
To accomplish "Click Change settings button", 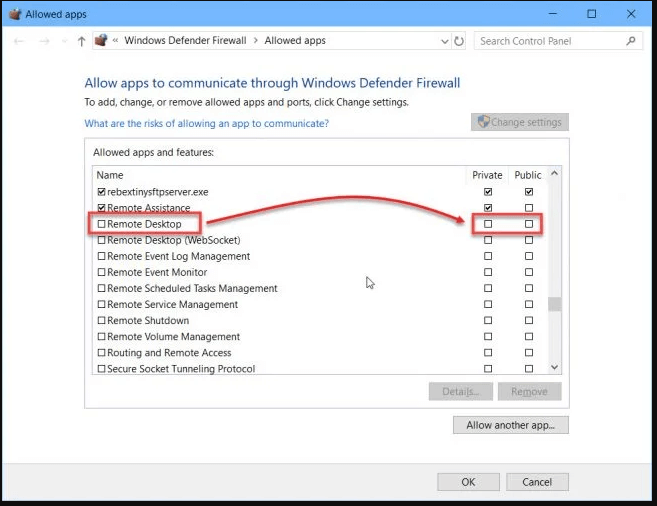I will point(520,122).
